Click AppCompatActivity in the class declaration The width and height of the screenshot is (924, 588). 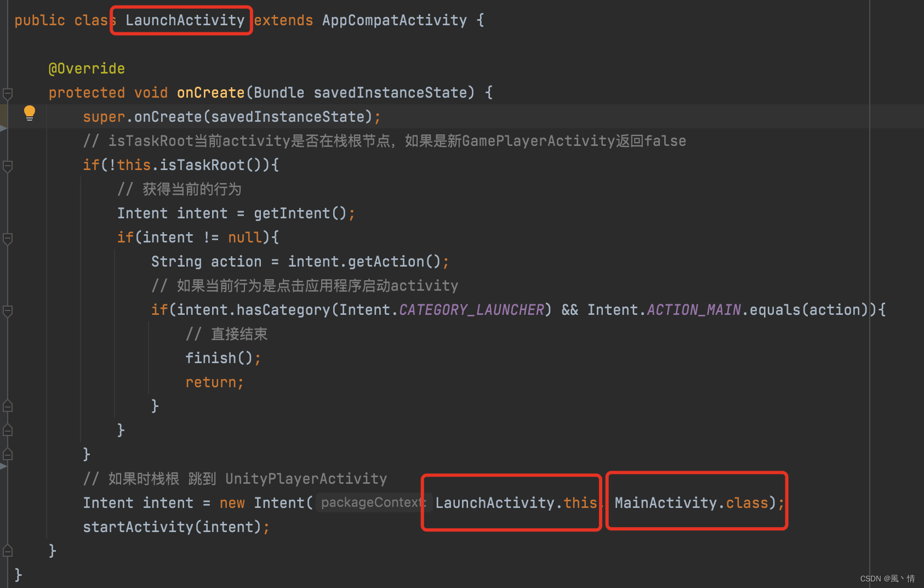tap(395, 20)
